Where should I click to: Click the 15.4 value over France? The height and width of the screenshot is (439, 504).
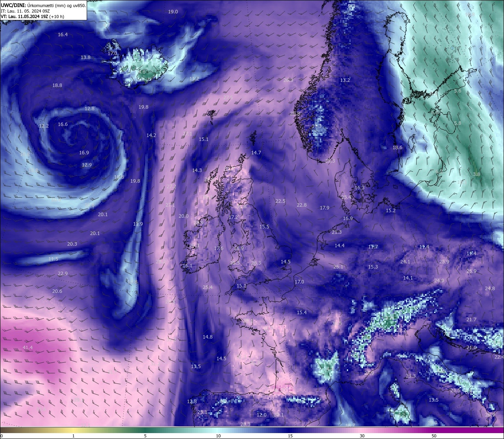(x=302, y=313)
